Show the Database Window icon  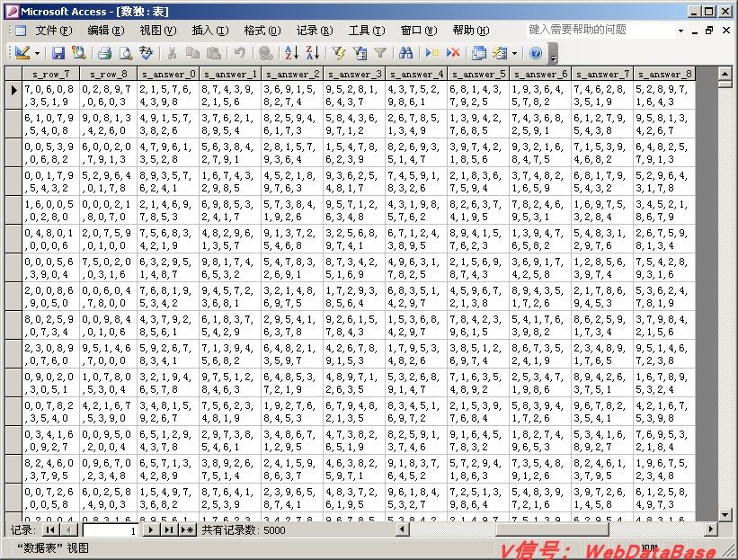tap(479, 53)
